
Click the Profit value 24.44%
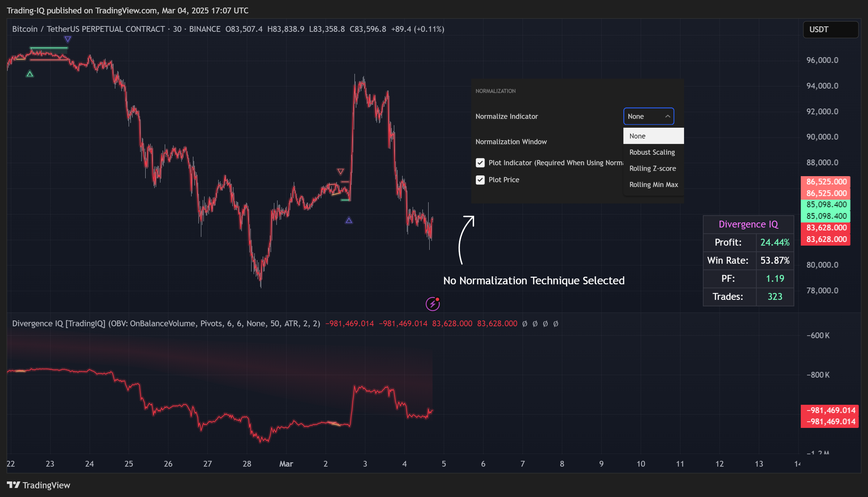(775, 242)
